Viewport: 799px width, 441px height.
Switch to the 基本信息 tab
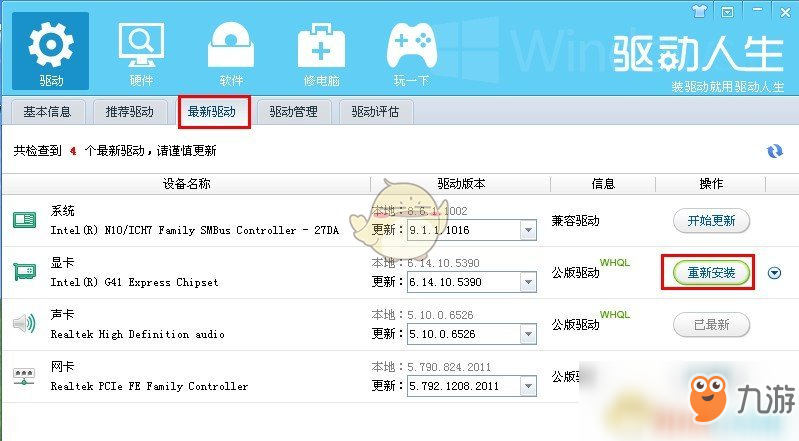[x=47, y=112]
